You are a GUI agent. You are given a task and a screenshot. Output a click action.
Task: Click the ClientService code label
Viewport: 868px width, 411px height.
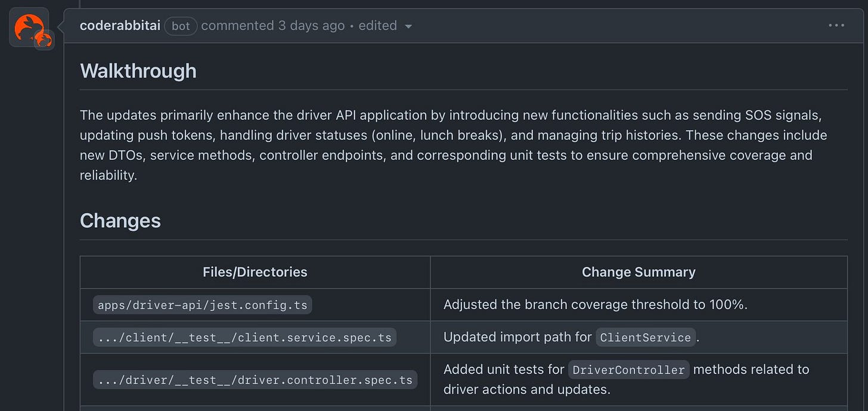[x=646, y=337]
